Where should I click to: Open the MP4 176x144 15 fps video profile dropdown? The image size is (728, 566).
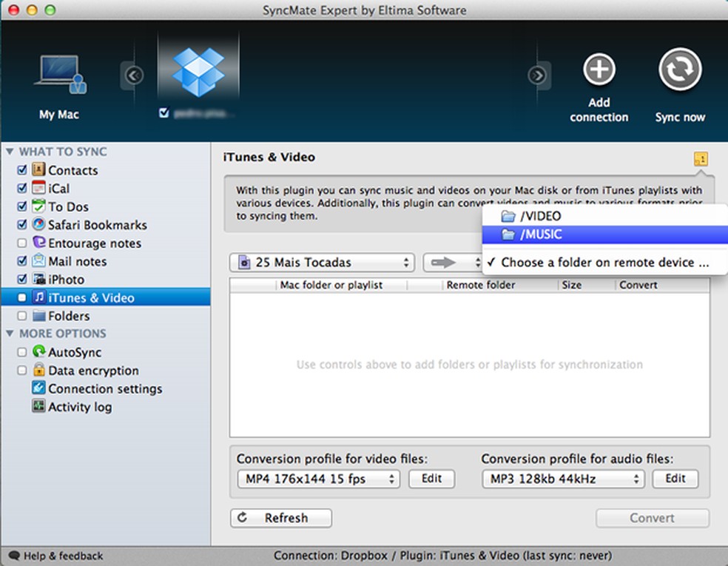(318, 479)
